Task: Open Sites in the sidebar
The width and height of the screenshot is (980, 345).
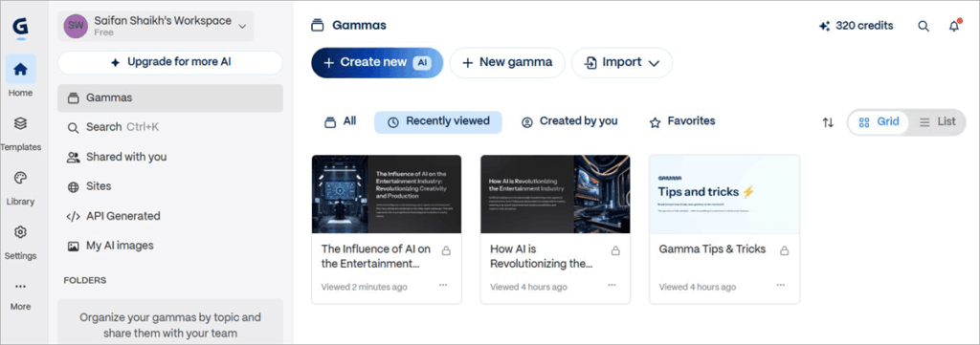Action: pyautogui.click(x=170, y=186)
